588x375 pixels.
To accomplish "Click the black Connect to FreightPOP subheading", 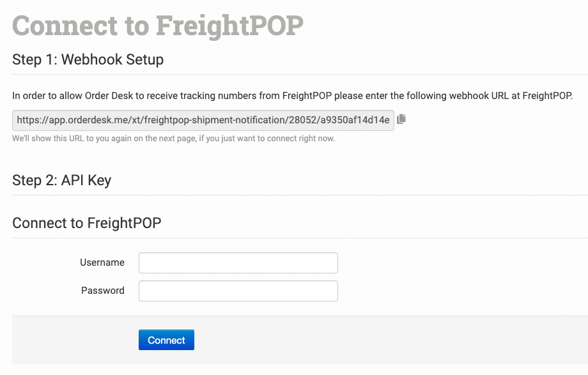I will pyautogui.click(x=87, y=223).
